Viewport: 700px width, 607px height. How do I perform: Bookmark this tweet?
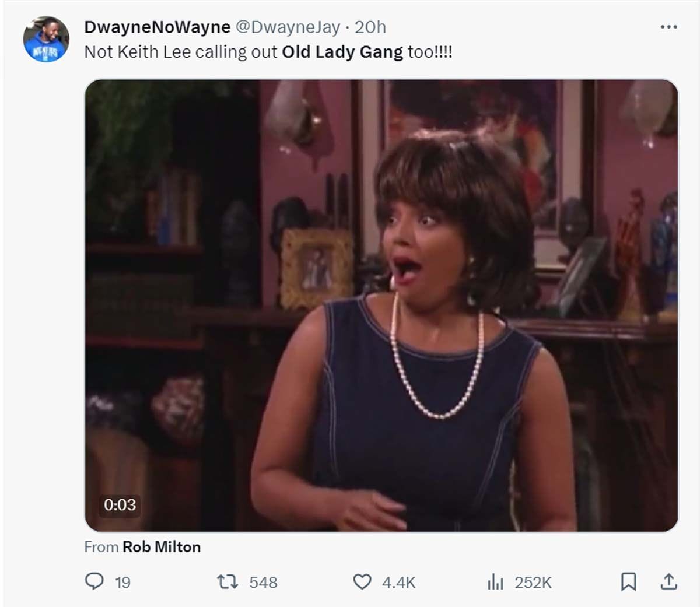click(x=628, y=581)
